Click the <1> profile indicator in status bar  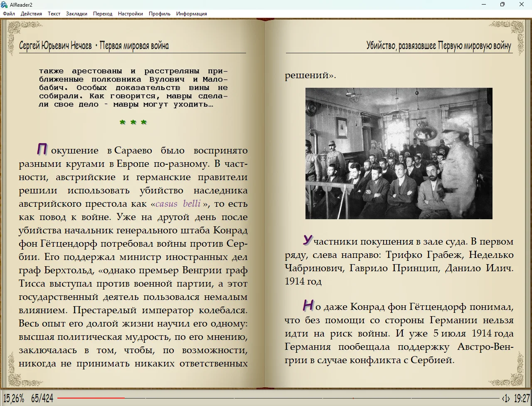point(505,399)
